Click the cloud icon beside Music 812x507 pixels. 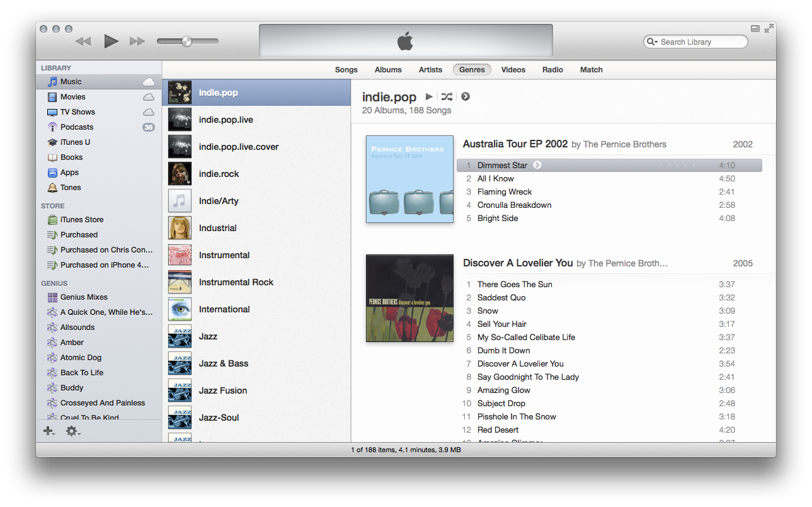point(149,82)
